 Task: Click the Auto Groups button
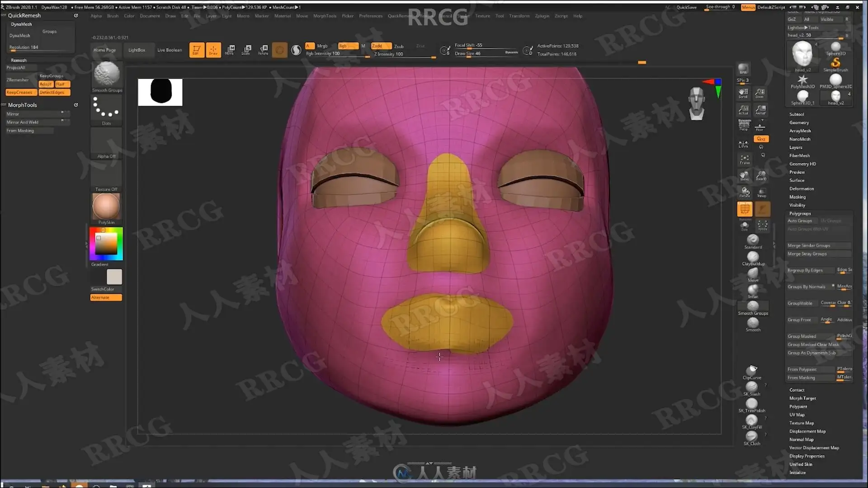[802, 221]
